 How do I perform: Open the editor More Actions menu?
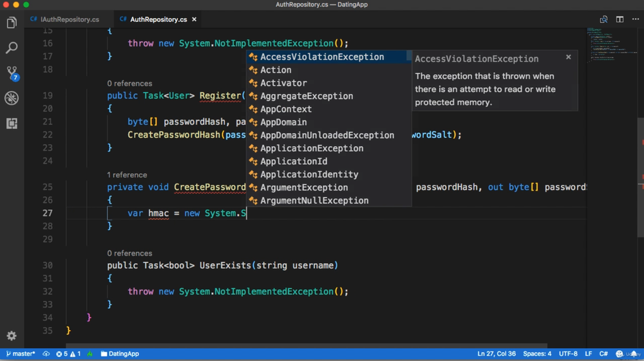pos(636,19)
